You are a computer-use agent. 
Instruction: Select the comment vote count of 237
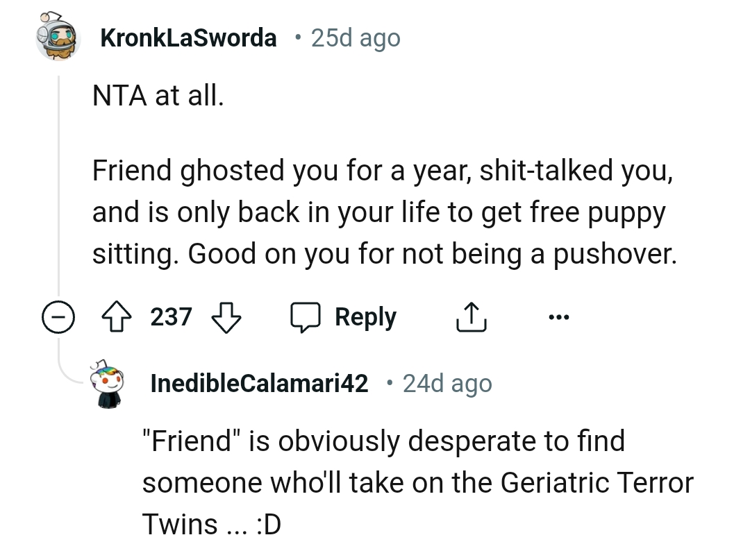coord(172,316)
